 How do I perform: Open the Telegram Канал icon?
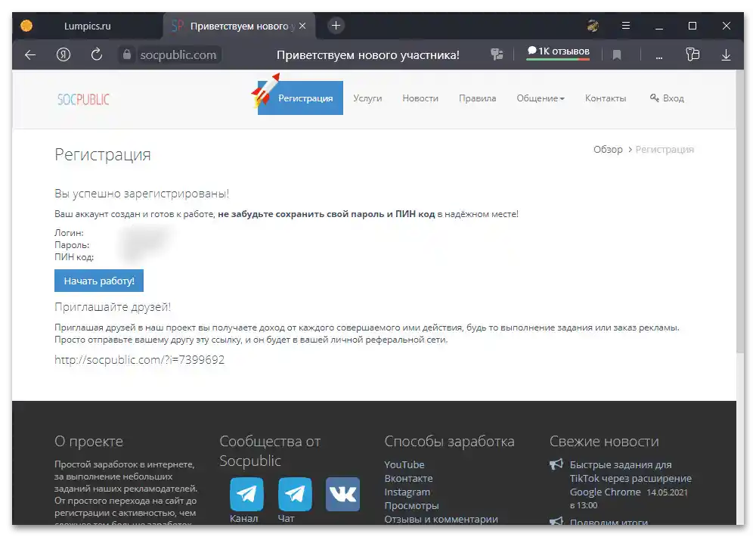pyautogui.click(x=246, y=494)
